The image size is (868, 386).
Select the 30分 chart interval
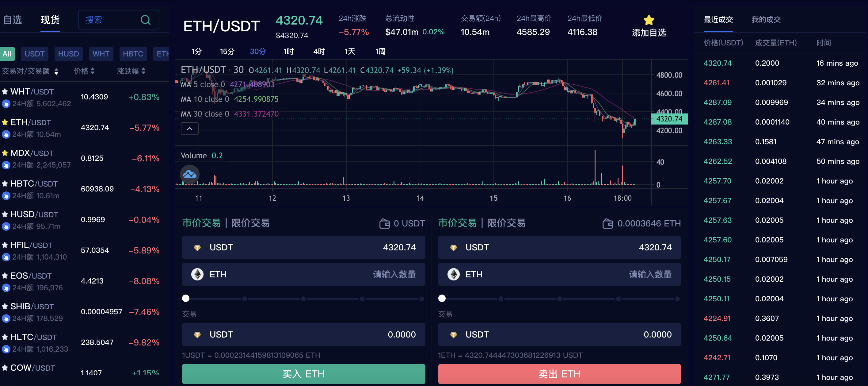[x=258, y=51]
